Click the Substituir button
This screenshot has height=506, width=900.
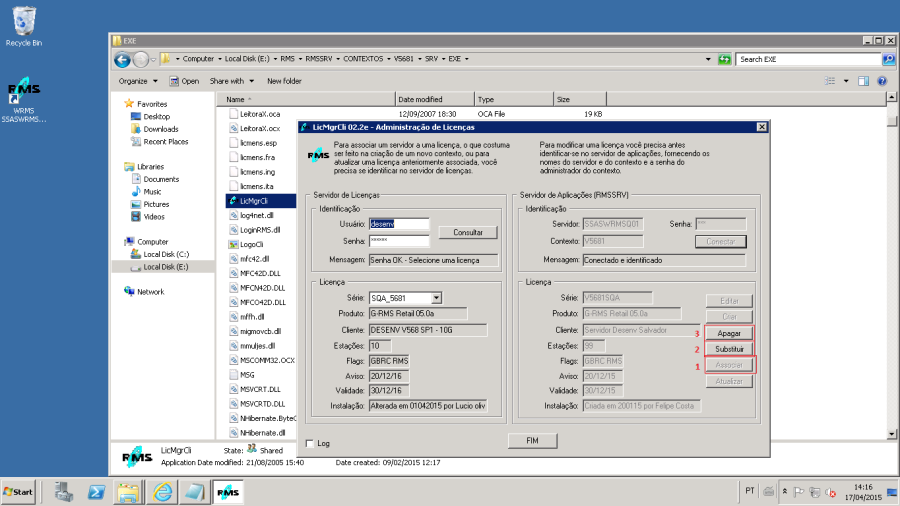click(x=729, y=349)
